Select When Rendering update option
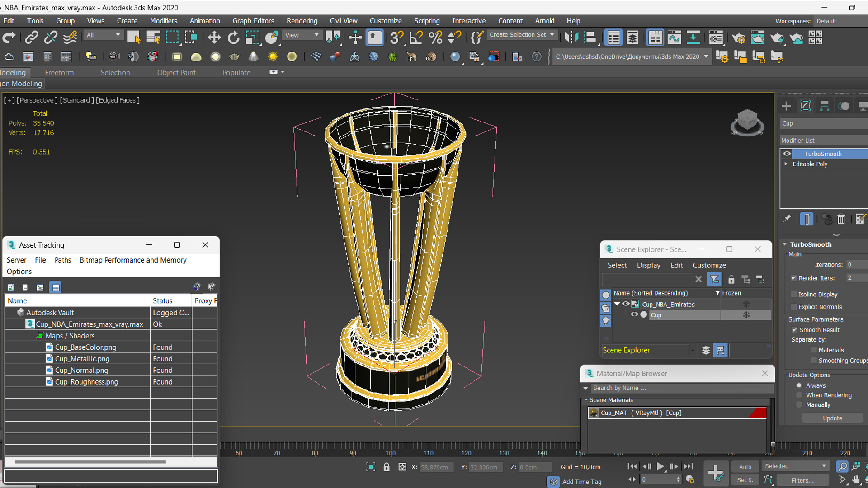 (x=799, y=395)
